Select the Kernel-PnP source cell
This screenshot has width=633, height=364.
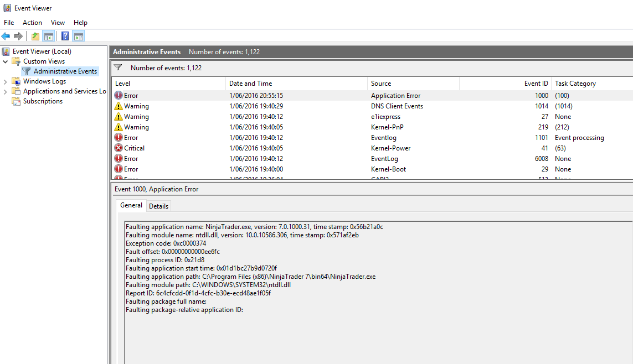point(387,127)
